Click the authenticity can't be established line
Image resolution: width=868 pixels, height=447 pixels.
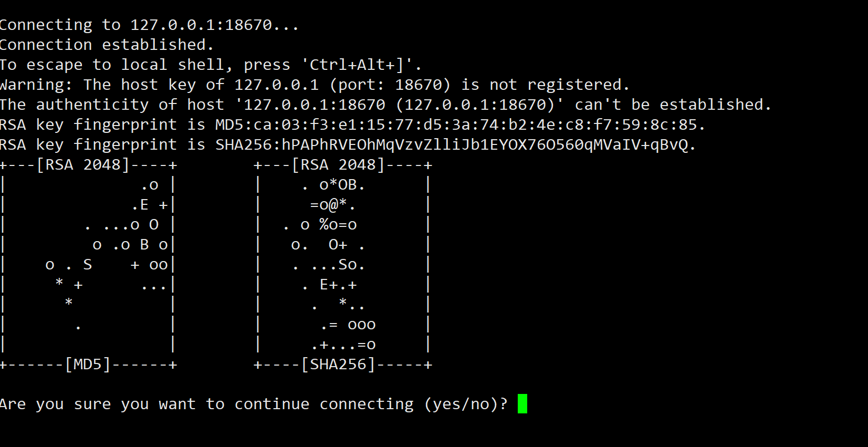click(x=385, y=105)
